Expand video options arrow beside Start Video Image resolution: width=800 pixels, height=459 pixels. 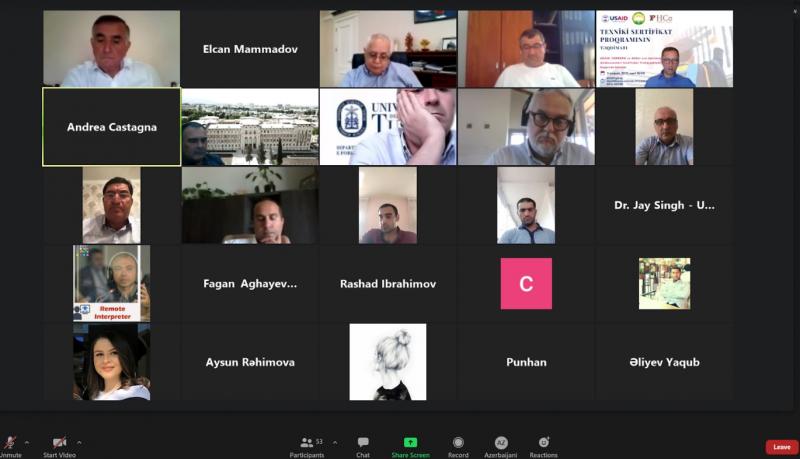(79, 442)
